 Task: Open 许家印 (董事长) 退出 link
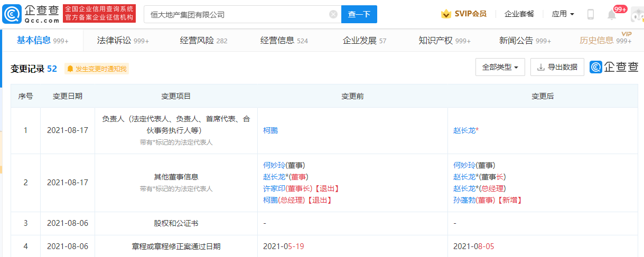pyautogui.click(x=301, y=188)
